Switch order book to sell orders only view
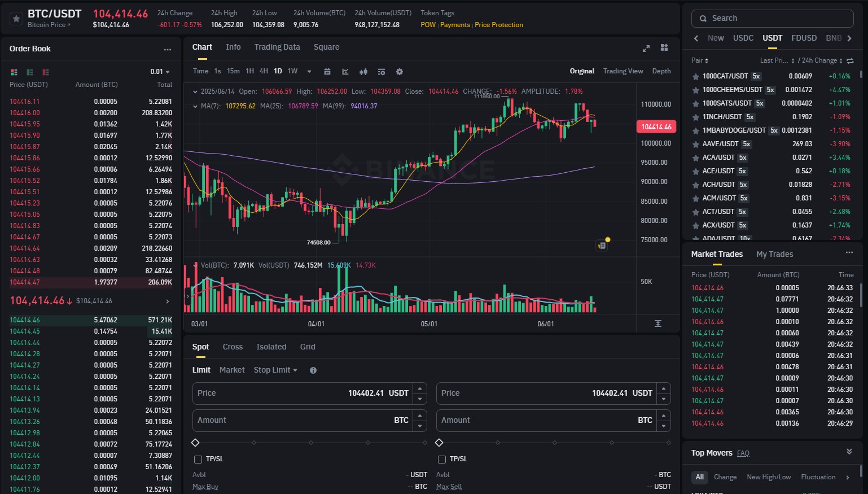Viewport: 868px width, 494px height. (x=45, y=72)
